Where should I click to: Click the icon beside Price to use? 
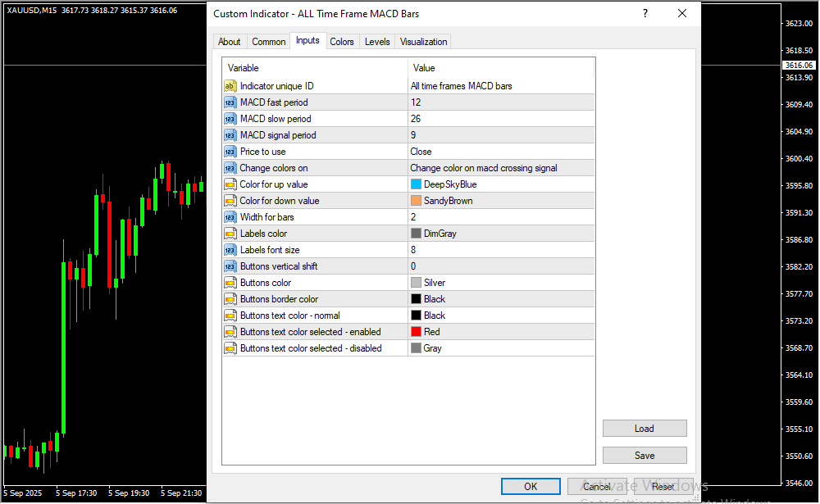230,152
